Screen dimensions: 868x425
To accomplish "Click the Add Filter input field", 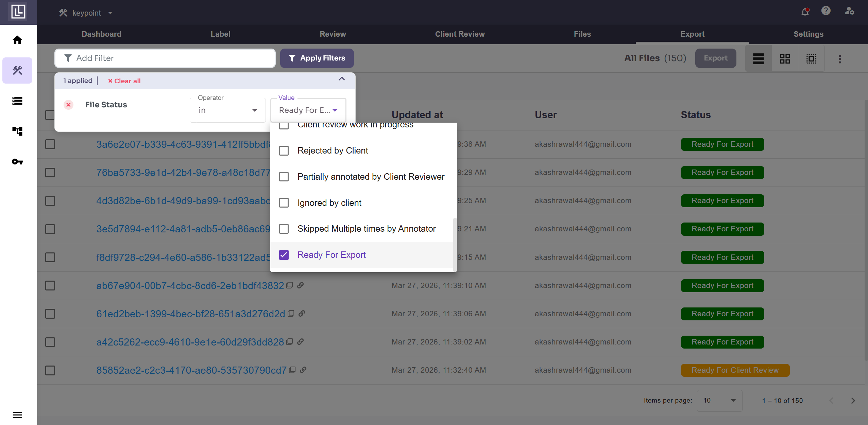I will click(x=165, y=58).
